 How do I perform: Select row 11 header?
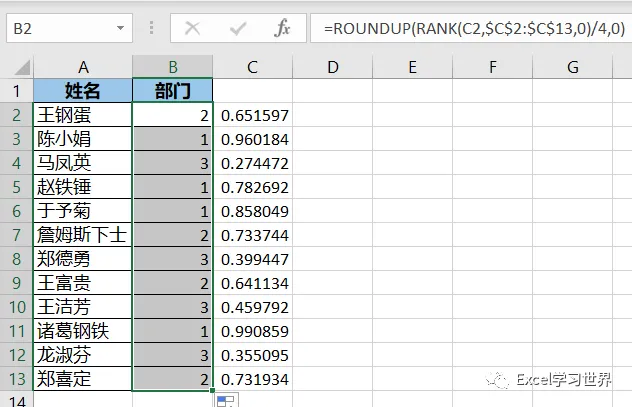(17, 331)
